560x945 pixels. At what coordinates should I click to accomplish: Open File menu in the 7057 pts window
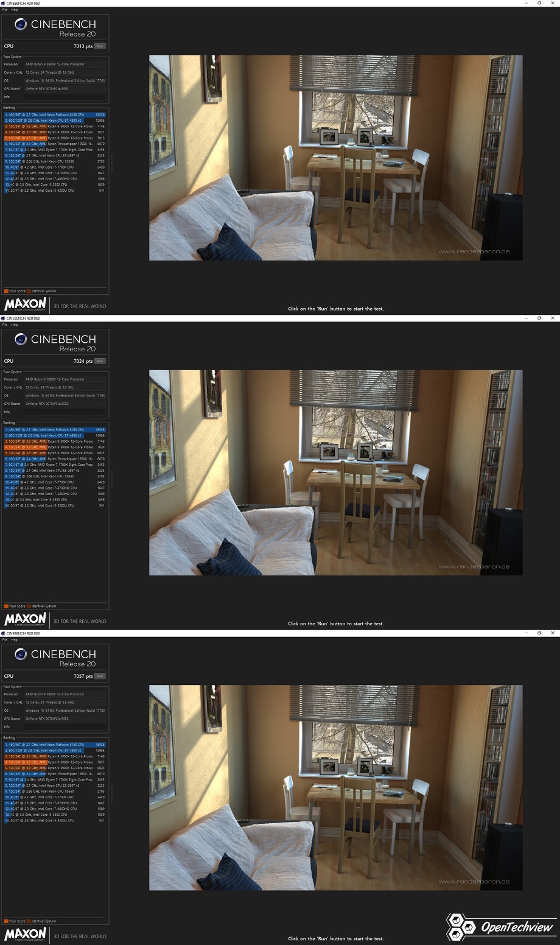tap(5, 639)
